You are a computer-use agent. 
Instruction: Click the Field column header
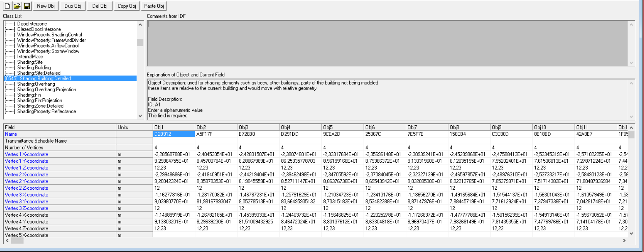[x=60, y=127]
